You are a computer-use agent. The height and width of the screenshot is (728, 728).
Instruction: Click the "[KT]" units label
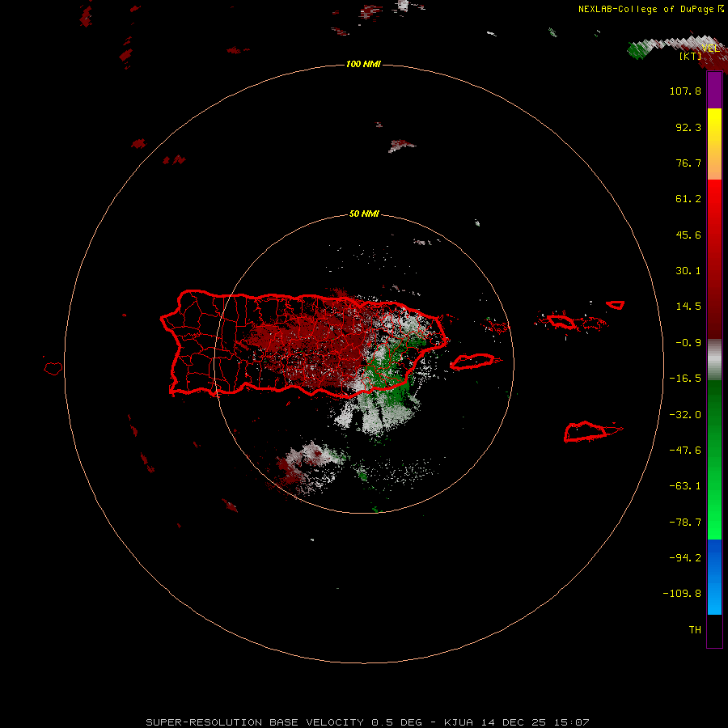tap(690, 56)
